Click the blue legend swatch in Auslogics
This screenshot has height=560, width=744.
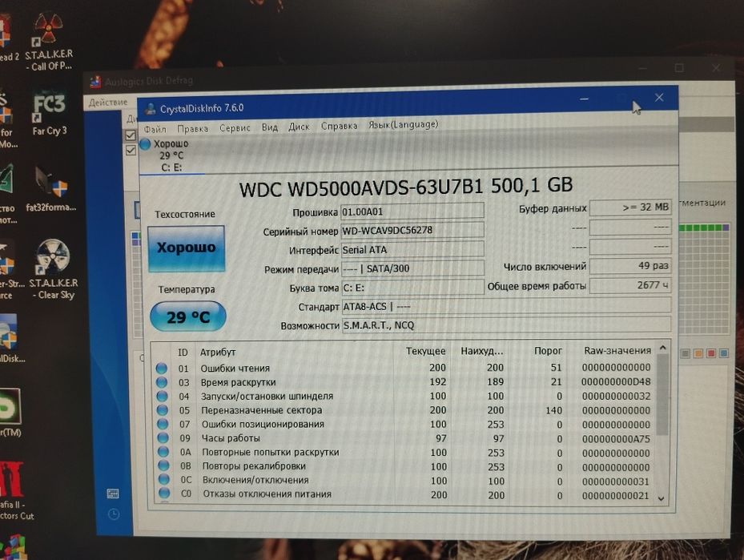click(724, 353)
